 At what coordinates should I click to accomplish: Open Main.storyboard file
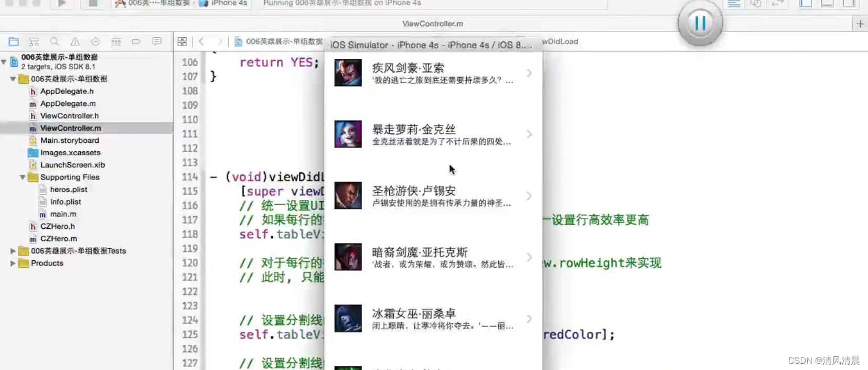pyautogui.click(x=69, y=141)
